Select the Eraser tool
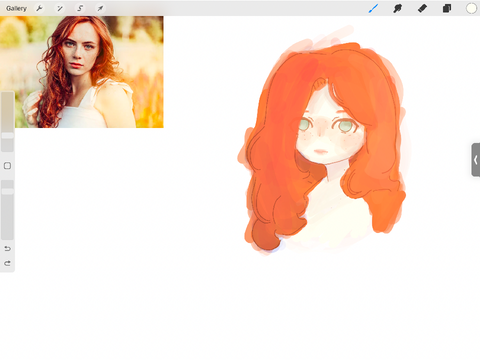 point(422,8)
